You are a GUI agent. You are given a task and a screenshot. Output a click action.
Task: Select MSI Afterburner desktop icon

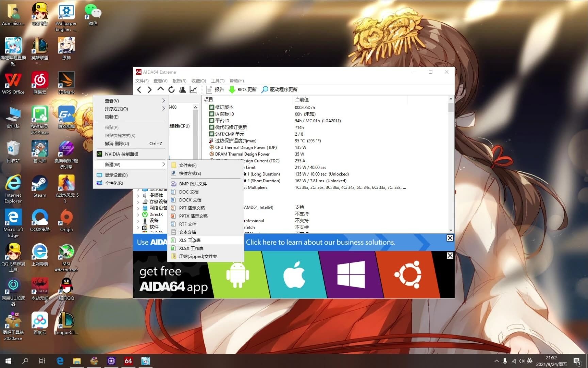pos(66,258)
